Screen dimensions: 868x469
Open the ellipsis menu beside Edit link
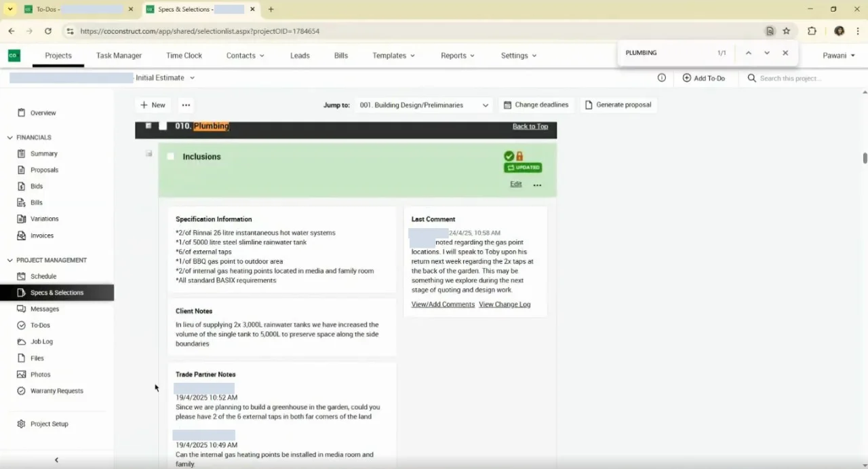[537, 185]
